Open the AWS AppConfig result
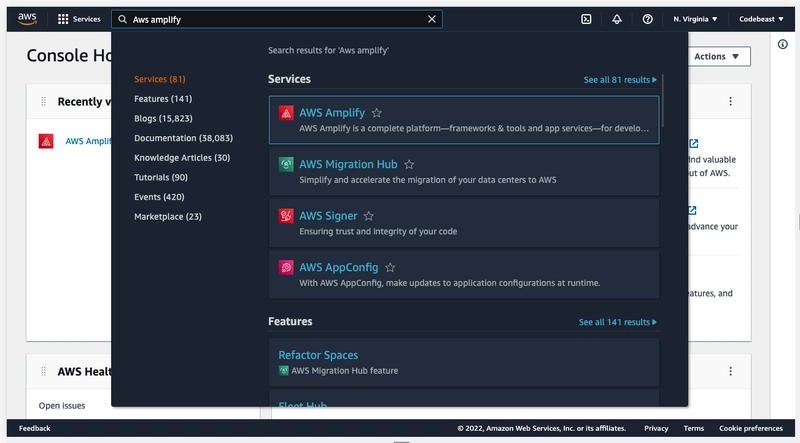 464,275
